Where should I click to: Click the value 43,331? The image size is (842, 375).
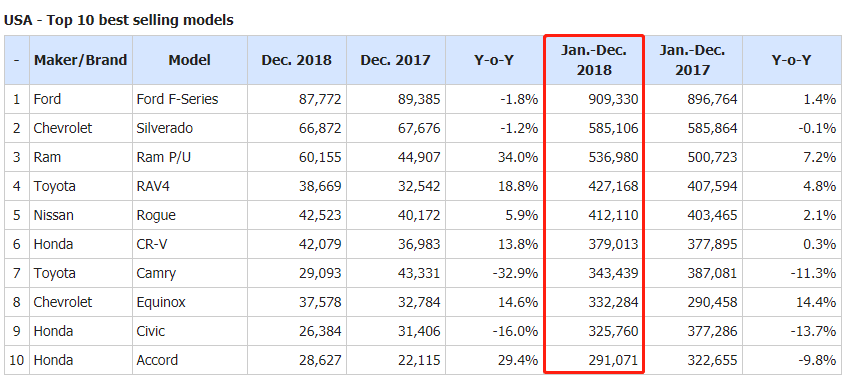tap(418, 273)
